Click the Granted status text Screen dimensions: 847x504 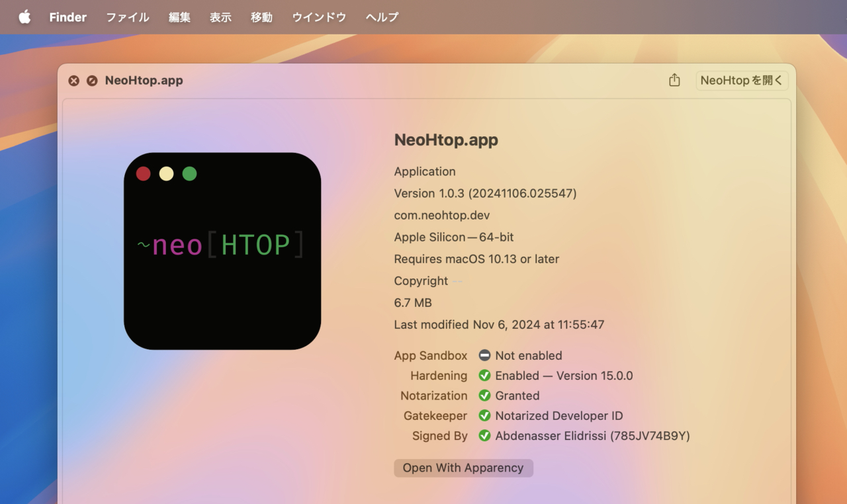tap(517, 396)
